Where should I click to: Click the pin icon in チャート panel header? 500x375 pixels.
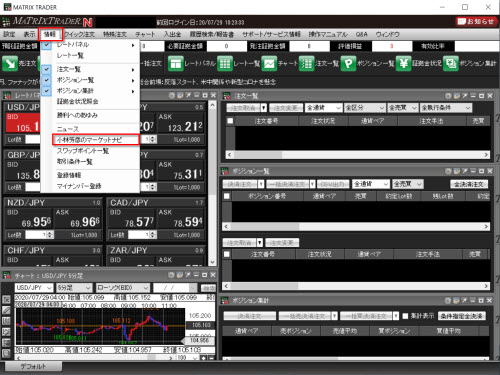pyautogui.click(x=188, y=275)
